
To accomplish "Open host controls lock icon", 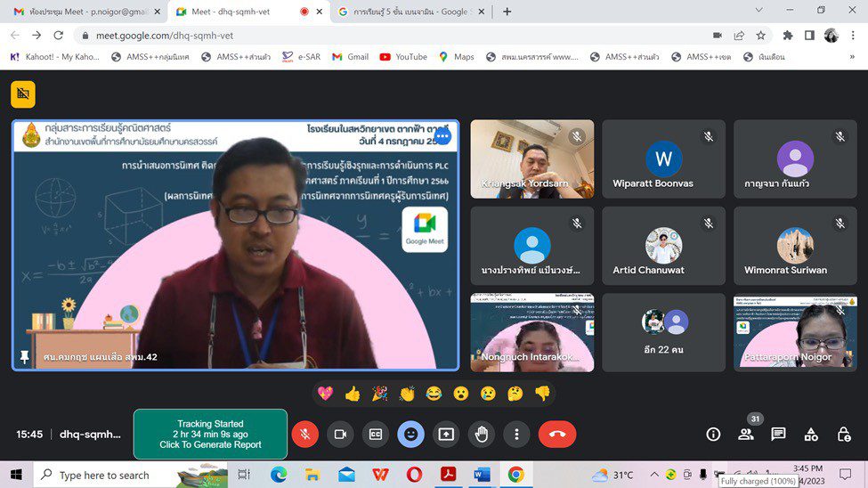I will coord(844,435).
